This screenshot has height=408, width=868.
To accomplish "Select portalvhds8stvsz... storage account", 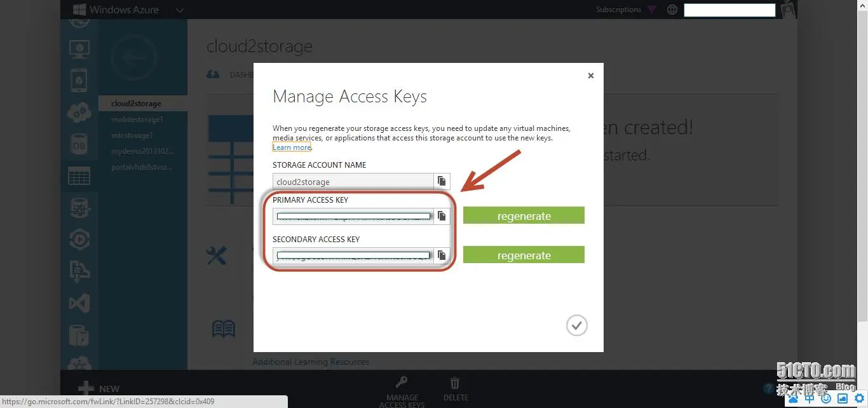I will coord(143,167).
